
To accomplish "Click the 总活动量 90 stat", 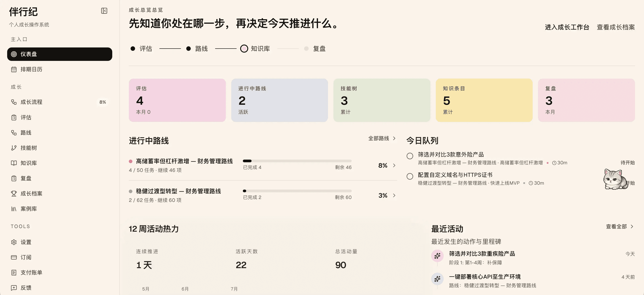I will click(346, 259).
